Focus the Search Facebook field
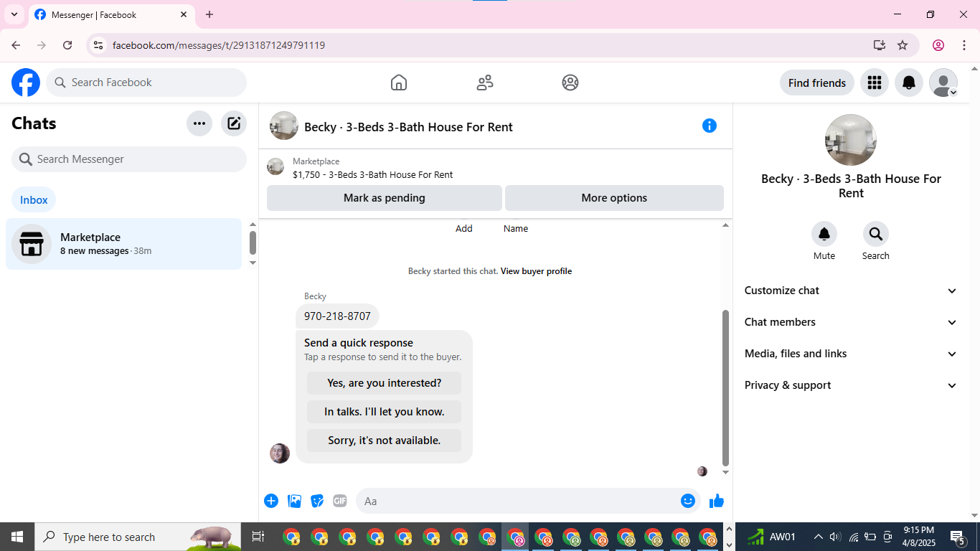This screenshot has width=980, height=551. (146, 83)
